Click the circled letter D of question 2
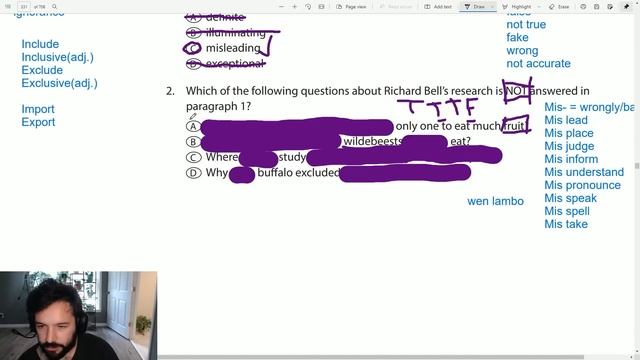640x360 pixels. point(193,173)
